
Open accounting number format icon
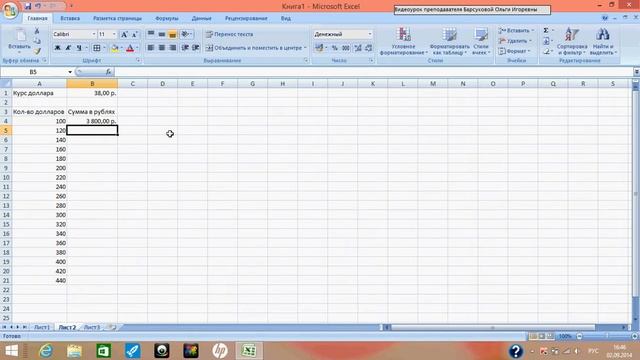[319, 48]
